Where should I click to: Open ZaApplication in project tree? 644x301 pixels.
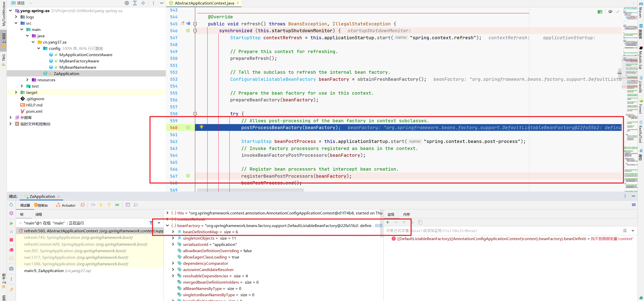66,73
